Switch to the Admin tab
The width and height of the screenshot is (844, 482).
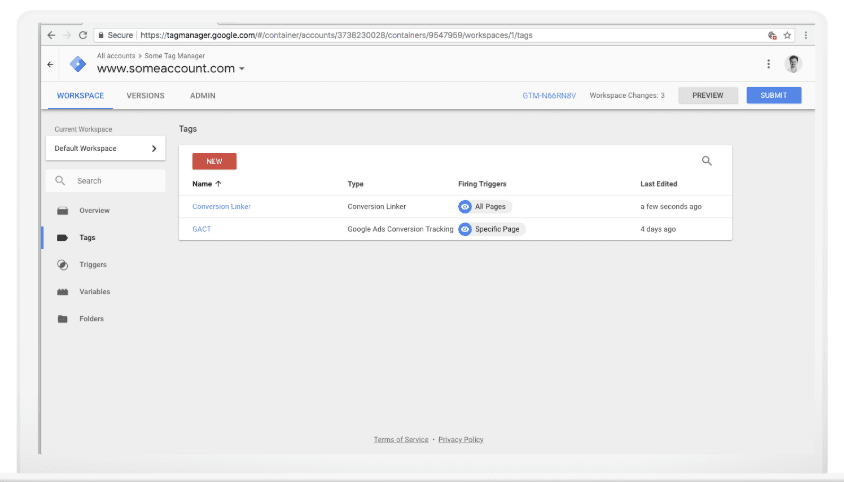coord(202,96)
